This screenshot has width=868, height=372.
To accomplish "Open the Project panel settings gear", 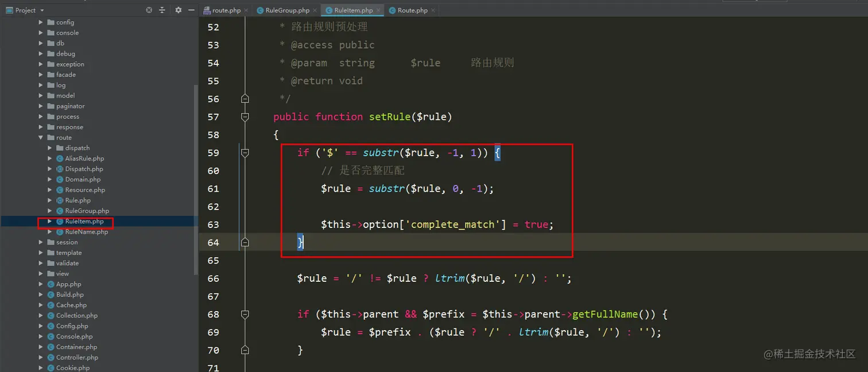I will pyautogui.click(x=178, y=10).
